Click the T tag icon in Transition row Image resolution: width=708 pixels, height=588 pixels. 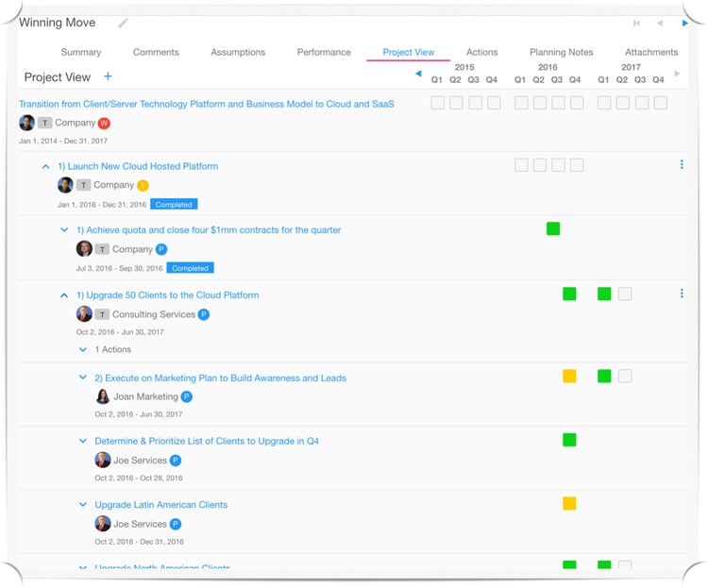(44, 123)
